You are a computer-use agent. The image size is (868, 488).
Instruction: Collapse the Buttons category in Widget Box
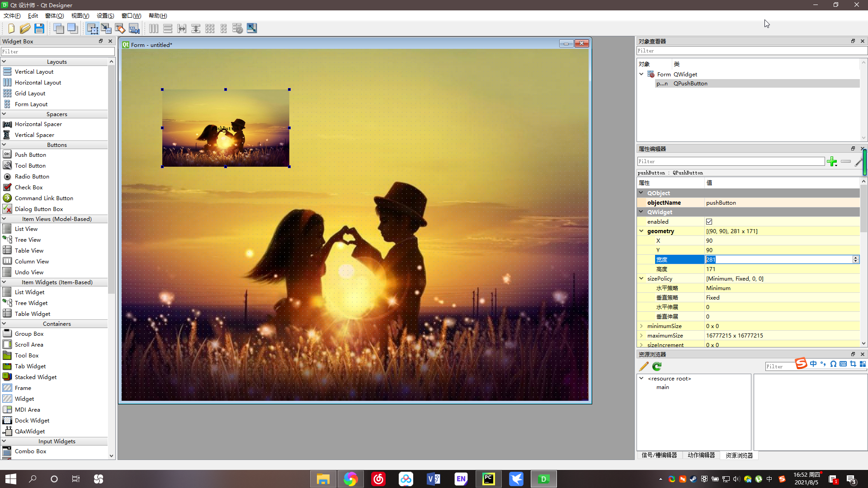coord(4,145)
